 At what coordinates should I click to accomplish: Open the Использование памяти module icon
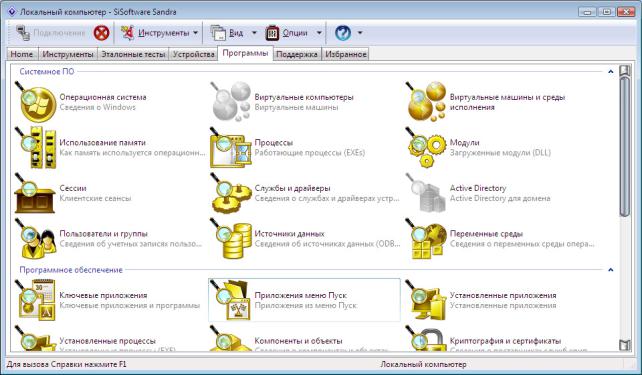click(x=35, y=147)
